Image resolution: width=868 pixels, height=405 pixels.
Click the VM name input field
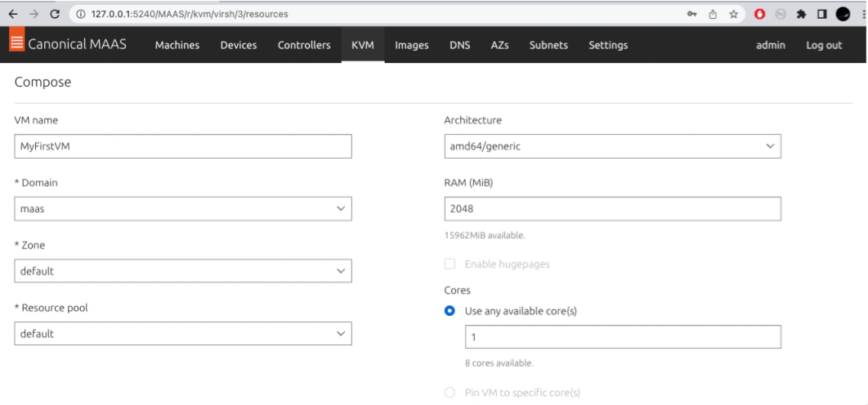point(183,146)
